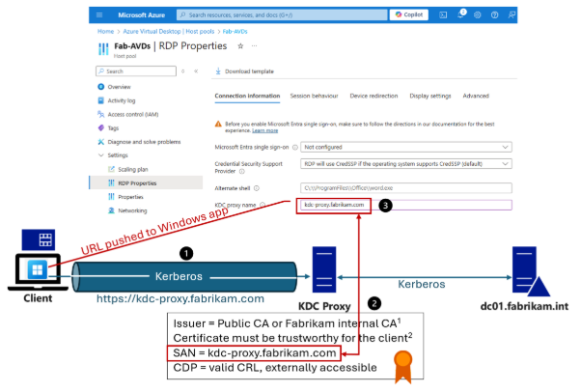Click the Client laptop Windows app icon
Image resolution: width=581 pixels, height=392 pixels.
pyautogui.click(x=38, y=269)
